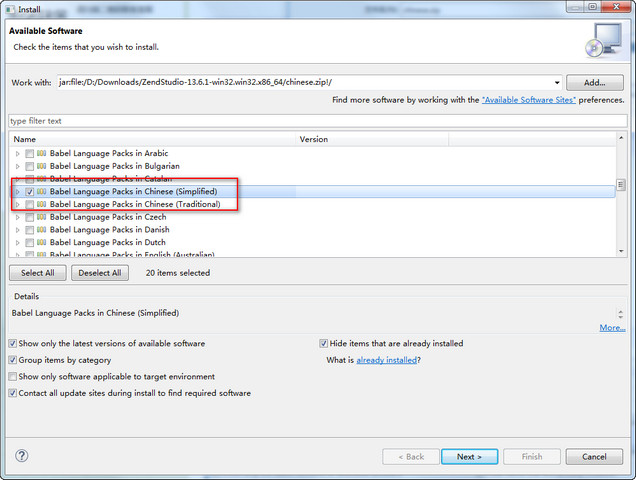Toggle Group items by category option
This screenshot has height=480, width=636.
pos(12,360)
